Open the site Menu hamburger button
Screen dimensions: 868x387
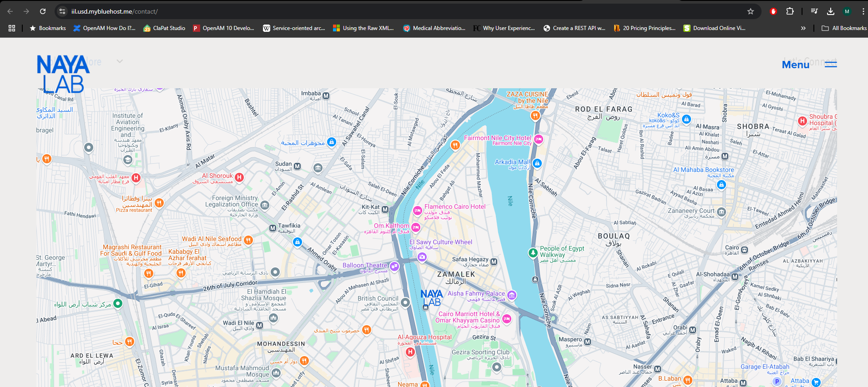click(x=809, y=65)
